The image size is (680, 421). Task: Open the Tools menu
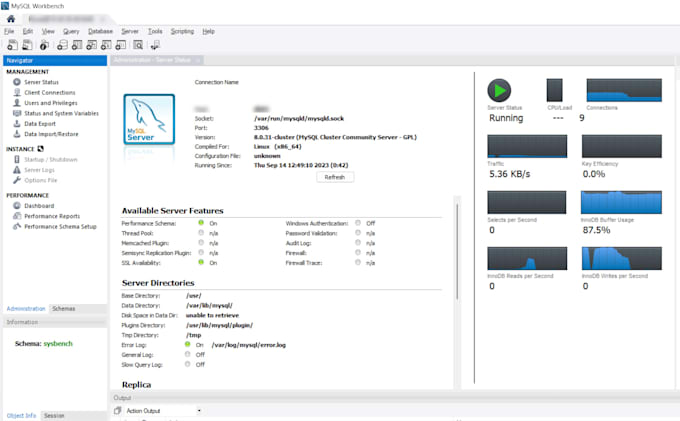point(155,31)
